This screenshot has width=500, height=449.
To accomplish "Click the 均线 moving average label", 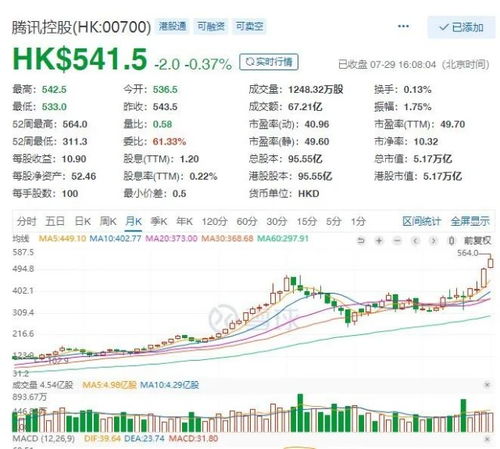I will (21, 239).
